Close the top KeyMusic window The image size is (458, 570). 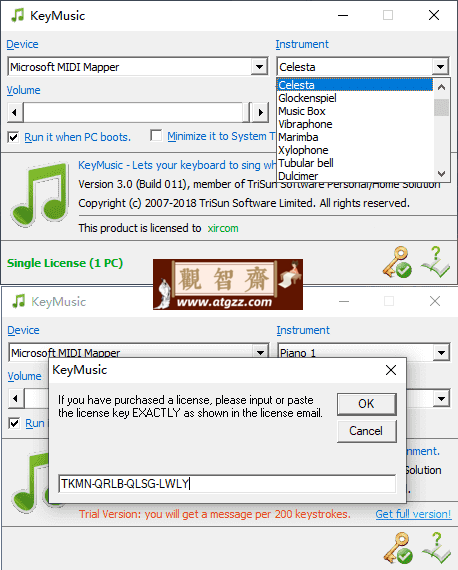pyautogui.click(x=434, y=15)
